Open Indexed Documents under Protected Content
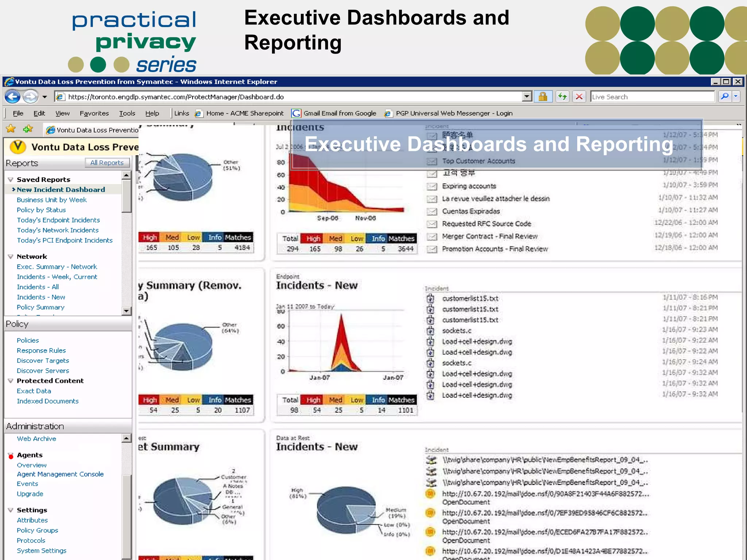Screen dimensions: 747x560 [x=48, y=401]
